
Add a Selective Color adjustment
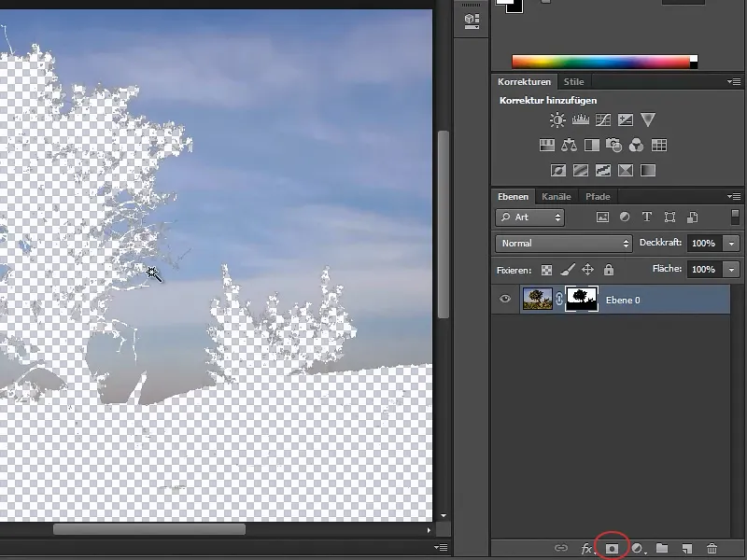click(x=626, y=170)
